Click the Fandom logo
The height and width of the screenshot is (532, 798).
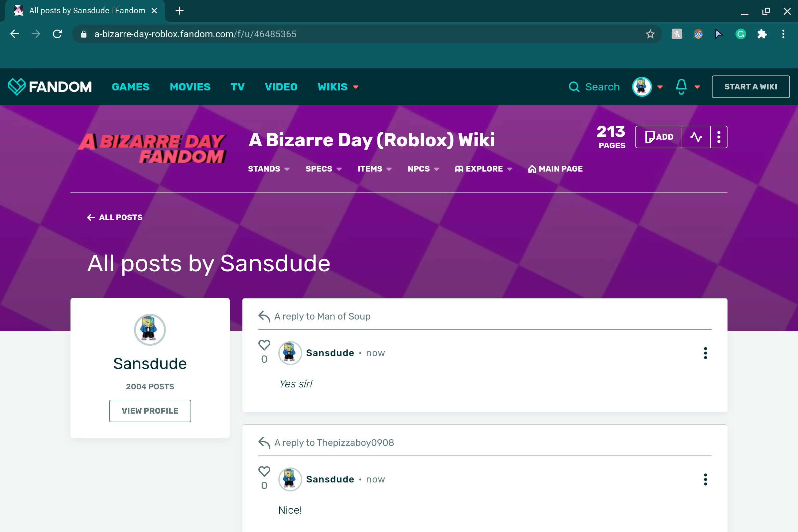click(50, 87)
